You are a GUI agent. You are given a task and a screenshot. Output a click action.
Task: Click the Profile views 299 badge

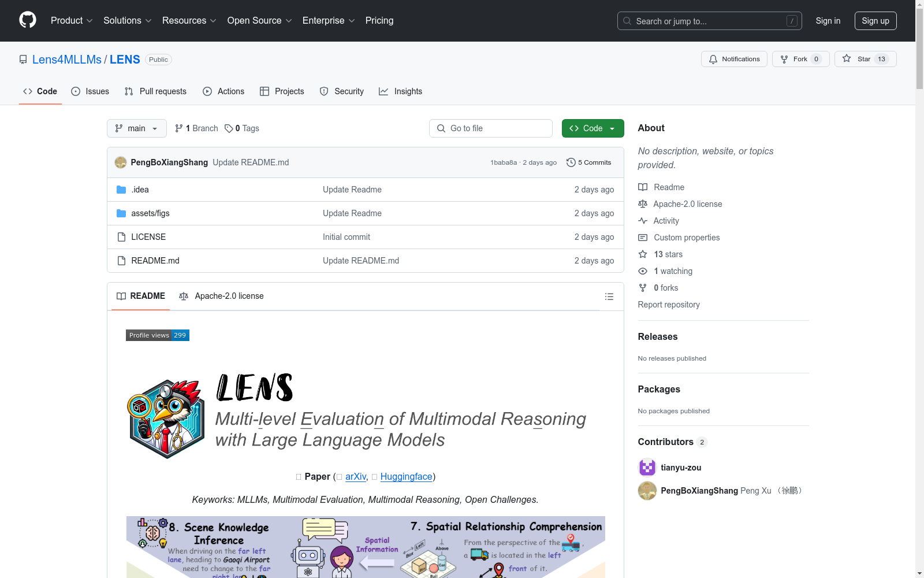pos(158,335)
